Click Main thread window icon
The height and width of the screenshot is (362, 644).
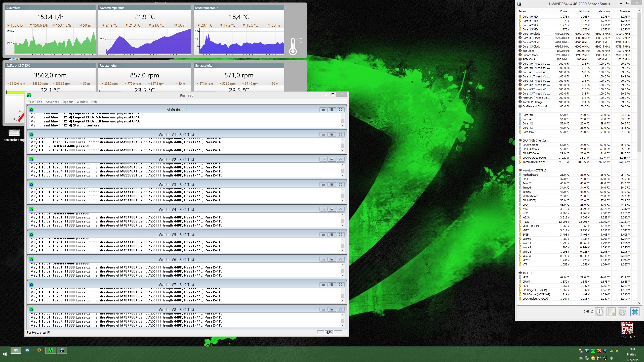[x=31, y=110]
